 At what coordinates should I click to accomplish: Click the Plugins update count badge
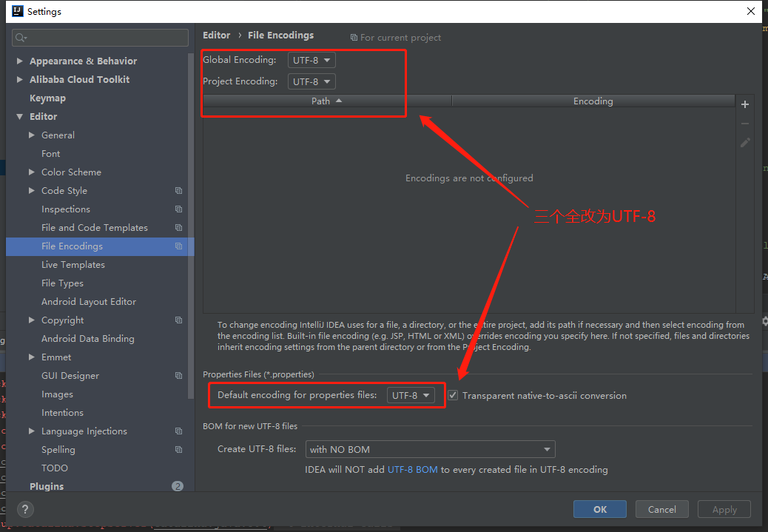tap(178, 486)
